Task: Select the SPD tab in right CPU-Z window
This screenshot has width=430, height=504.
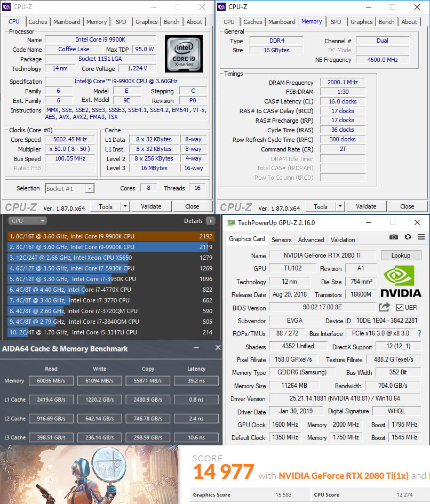Action: pos(336,22)
